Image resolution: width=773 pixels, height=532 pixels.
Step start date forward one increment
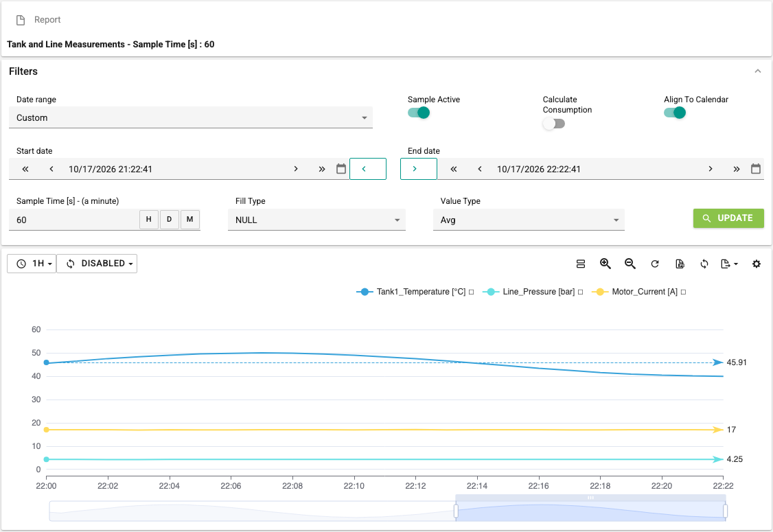pos(296,169)
